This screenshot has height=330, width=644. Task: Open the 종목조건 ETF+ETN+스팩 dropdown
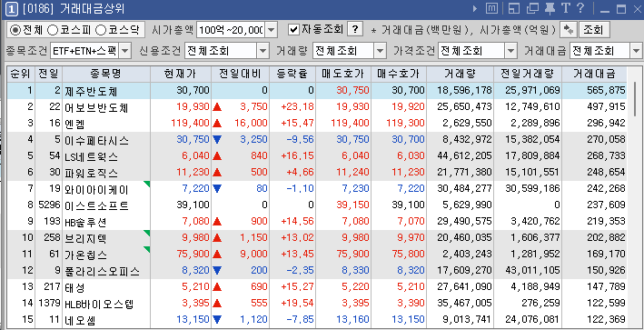tap(125, 51)
